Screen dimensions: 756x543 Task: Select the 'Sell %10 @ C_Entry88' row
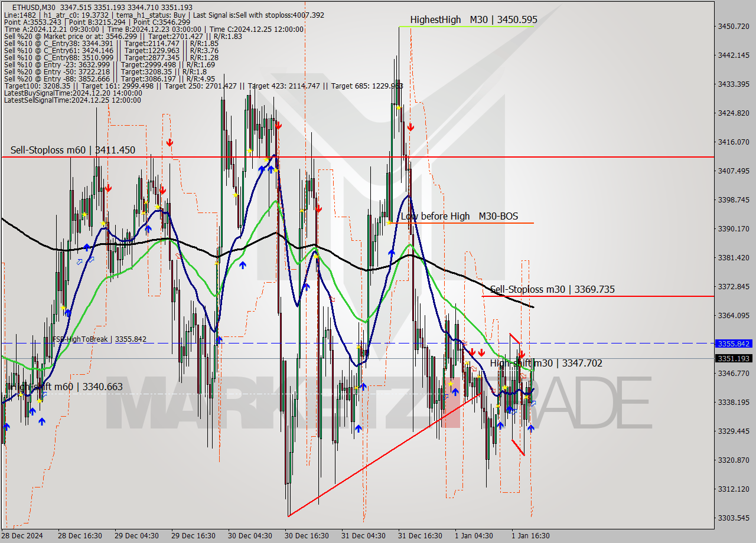(111, 57)
